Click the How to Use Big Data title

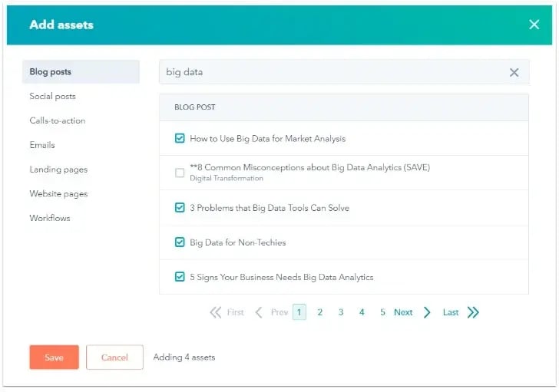(x=268, y=139)
